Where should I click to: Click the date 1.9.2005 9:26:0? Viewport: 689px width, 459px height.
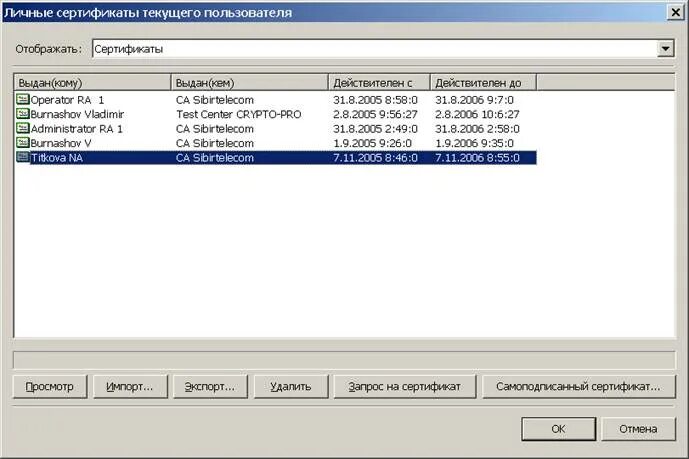(372, 143)
